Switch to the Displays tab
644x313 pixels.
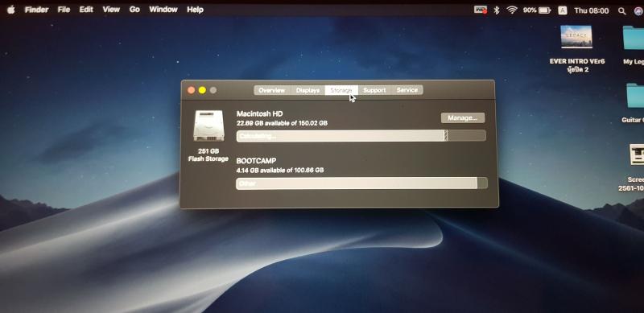tap(308, 90)
